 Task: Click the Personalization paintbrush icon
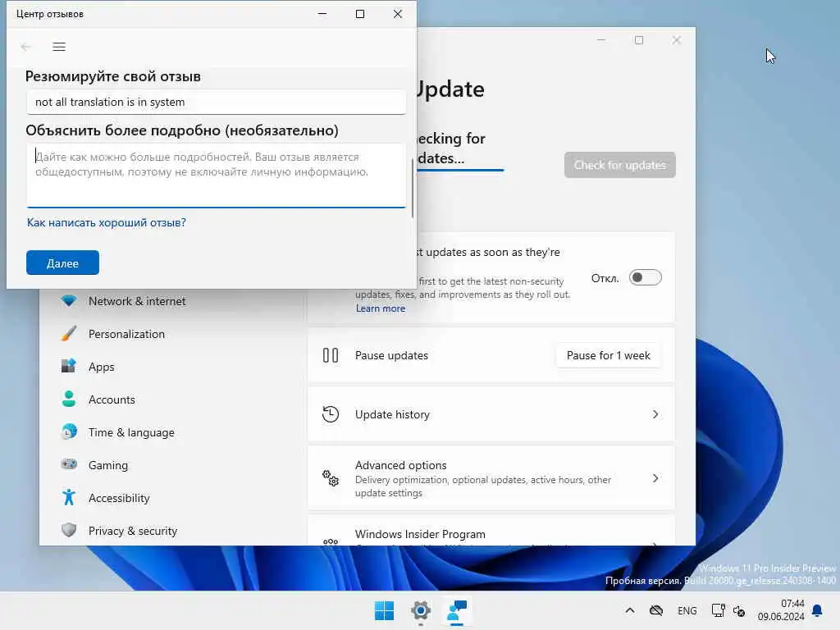pyautogui.click(x=69, y=333)
